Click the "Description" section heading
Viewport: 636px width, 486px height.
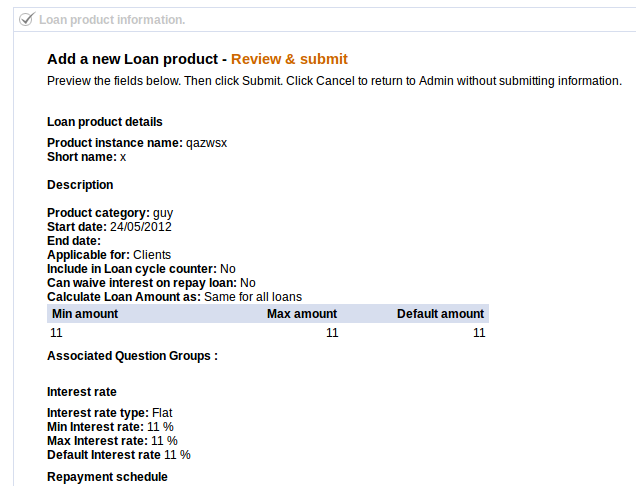[x=80, y=185]
